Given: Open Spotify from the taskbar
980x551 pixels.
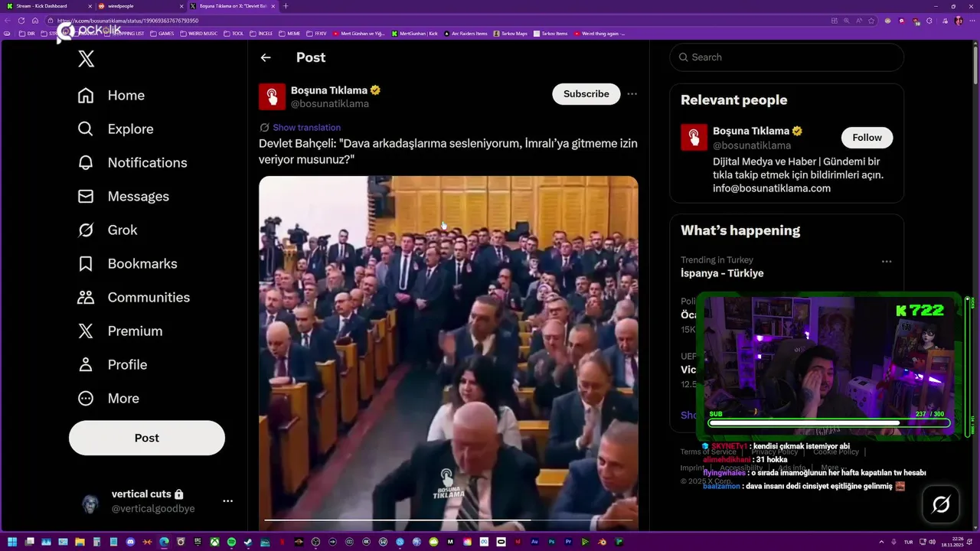Looking at the screenshot, I should 231,542.
